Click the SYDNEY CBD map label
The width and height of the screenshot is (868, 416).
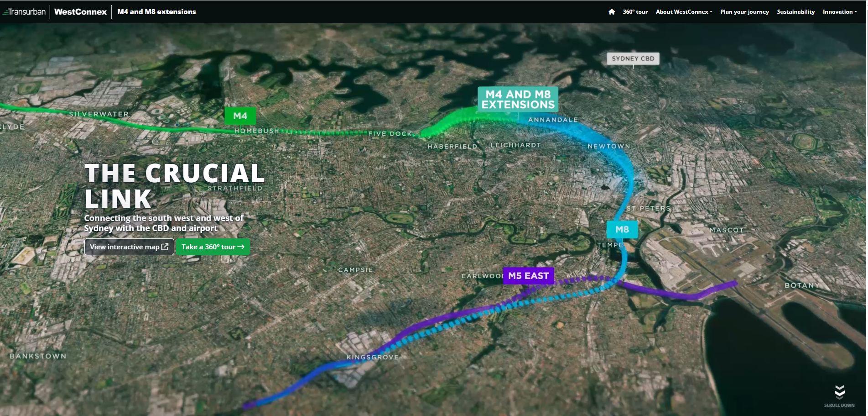[x=633, y=58]
